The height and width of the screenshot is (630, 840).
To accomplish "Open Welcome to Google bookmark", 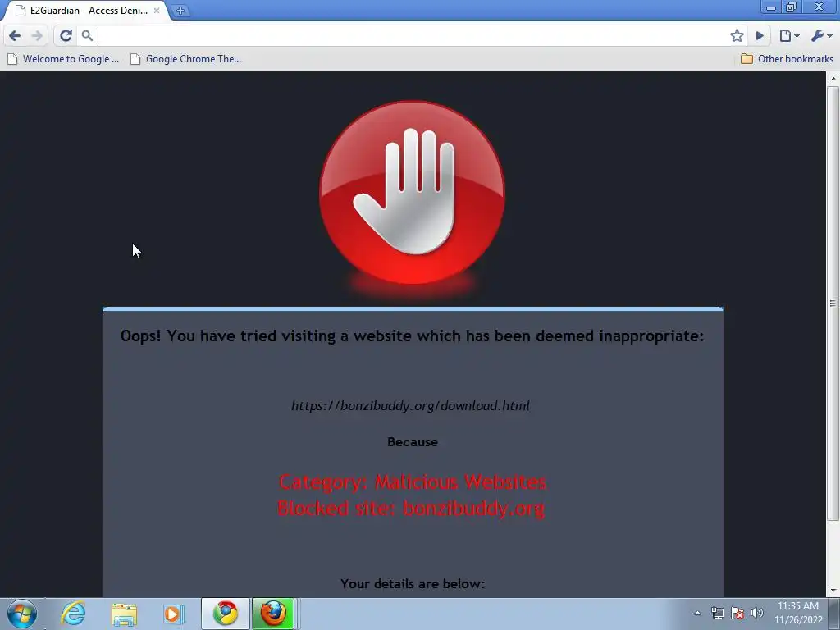I will [63, 59].
